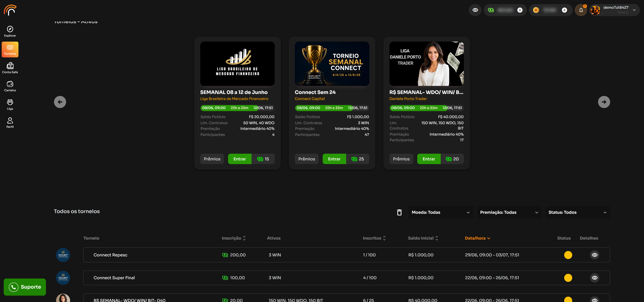
Task: Open Conta Safe page
Action: pyautogui.click(x=10, y=68)
